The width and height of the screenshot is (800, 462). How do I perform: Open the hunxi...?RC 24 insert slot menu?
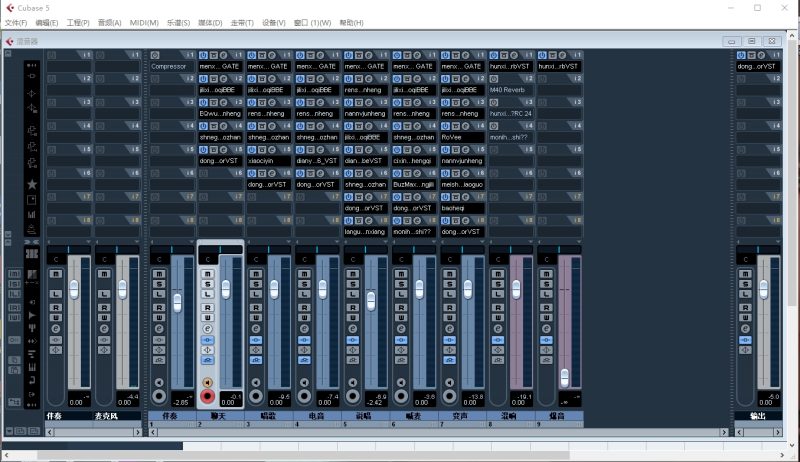tap(511, 114)
